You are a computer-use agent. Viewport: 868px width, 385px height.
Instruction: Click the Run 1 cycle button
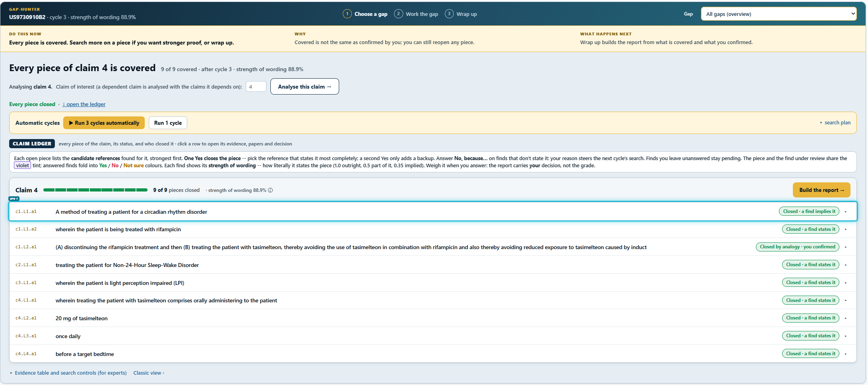[x=168, y=123]
